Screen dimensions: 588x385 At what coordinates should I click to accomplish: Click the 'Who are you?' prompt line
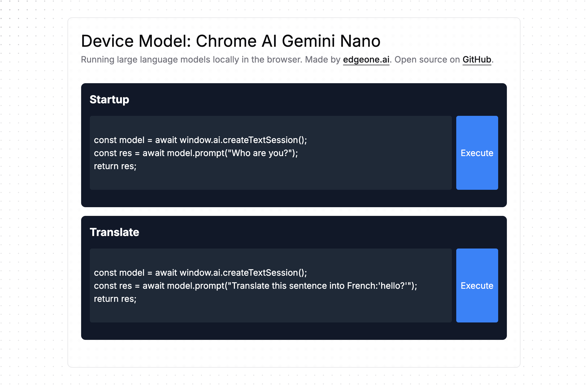pyautogui.click(x=196, y=153)
